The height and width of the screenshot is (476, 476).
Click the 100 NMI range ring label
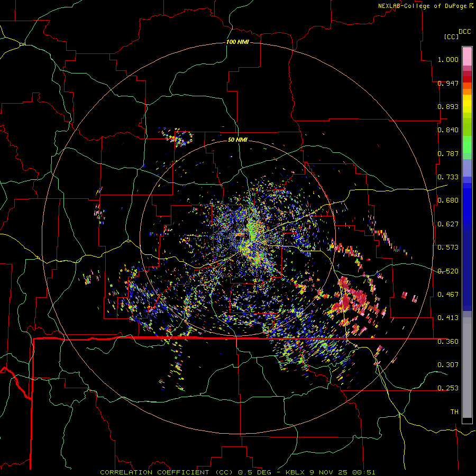pyautogui.click(x=237, y=42)
